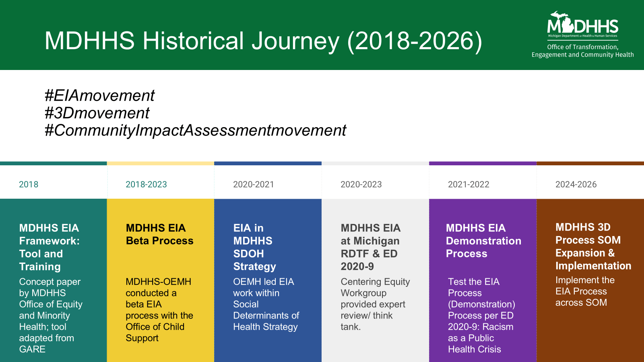The height and width of the screenshot is (362, 644).
Task: Click the Concept paper by MDHHS Office paragraph
Action: (51, 316)
